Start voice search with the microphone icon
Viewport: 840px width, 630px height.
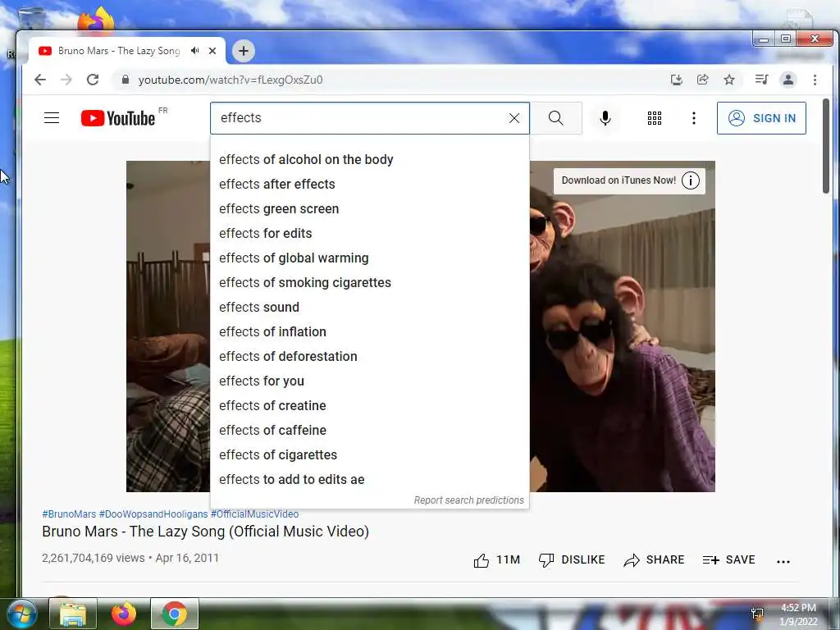(x=605, y=118)
